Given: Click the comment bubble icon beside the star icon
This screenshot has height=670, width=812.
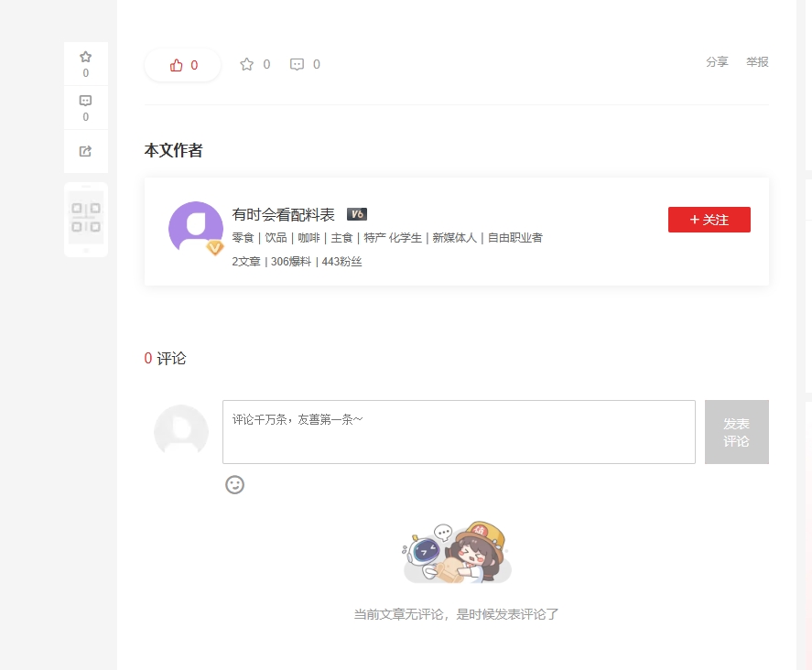Looking at the screenshot, I should [297, 64].
